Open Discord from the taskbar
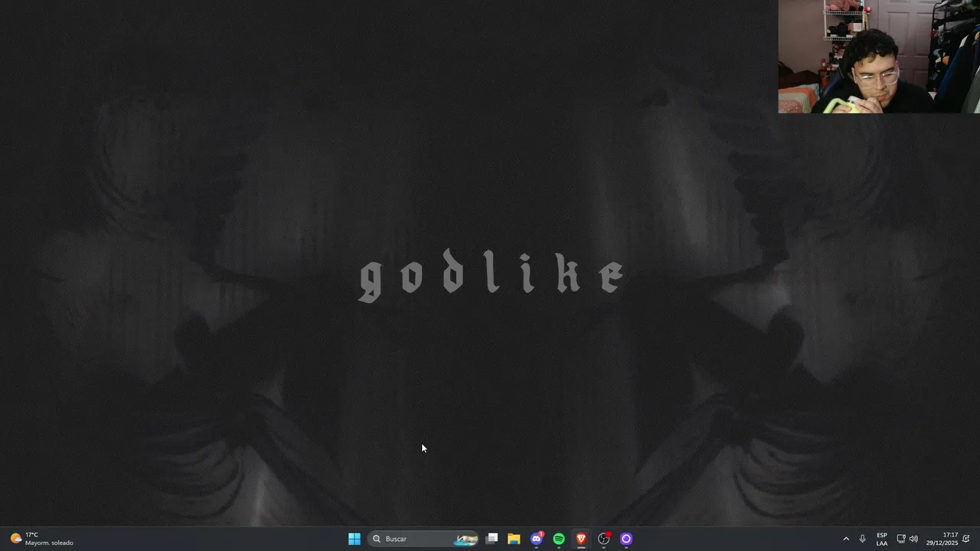Viewport: 980px width, 551px height. pos(537,539)
